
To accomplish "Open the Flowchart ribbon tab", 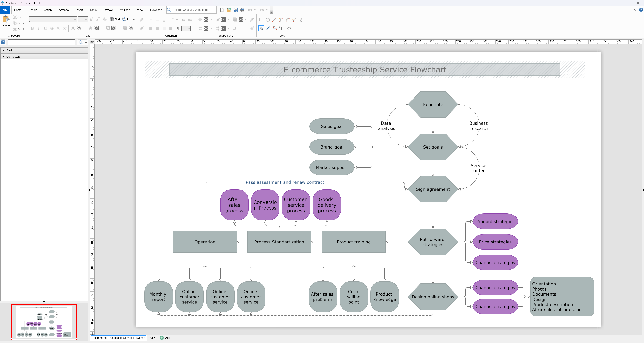I will (156, 10).
